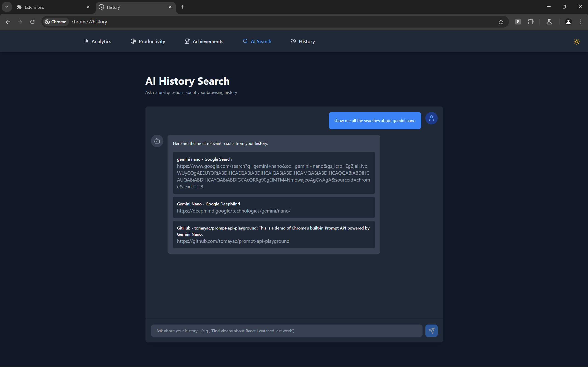Switch to the Productivity tab
Screen dimensions: 588x367
pos(148,42)
